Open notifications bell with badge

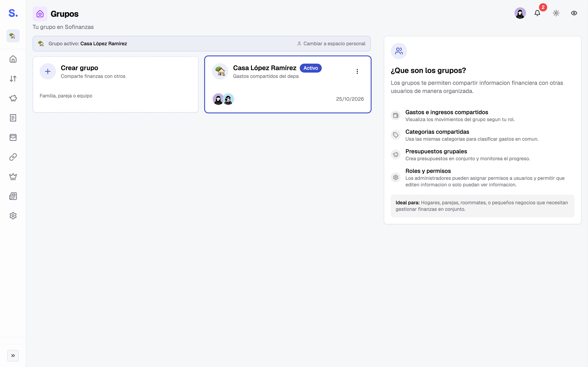537,13
